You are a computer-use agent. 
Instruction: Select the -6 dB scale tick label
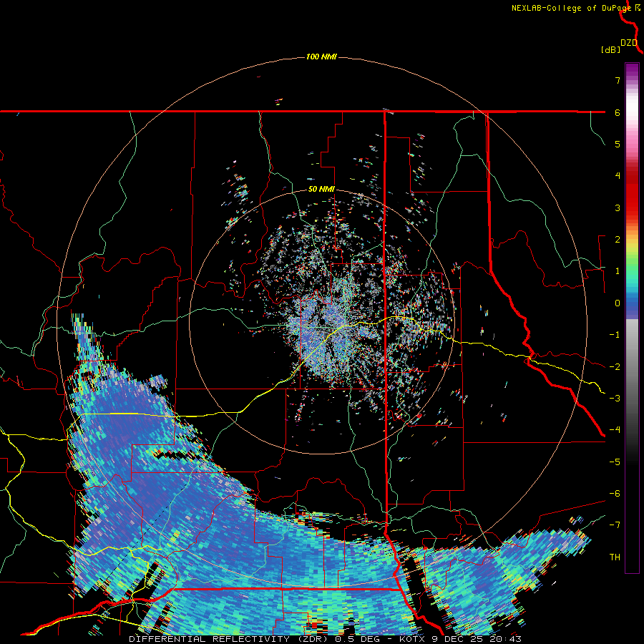(x=615, y=494)
